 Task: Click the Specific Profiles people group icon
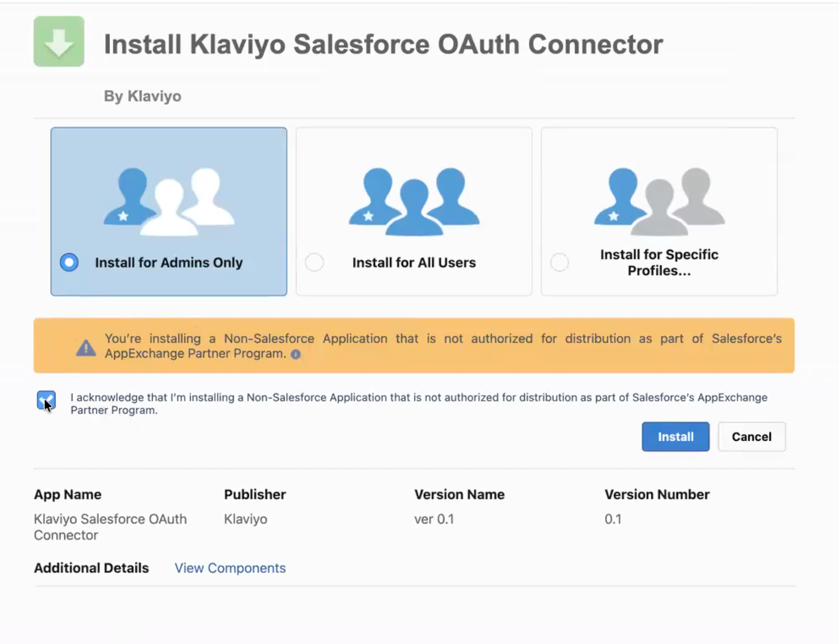click(659, 201)
